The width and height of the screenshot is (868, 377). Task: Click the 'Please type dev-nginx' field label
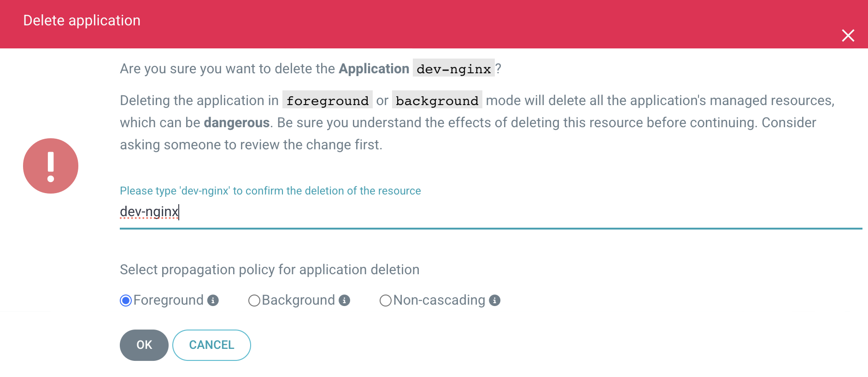click(270, 191)
